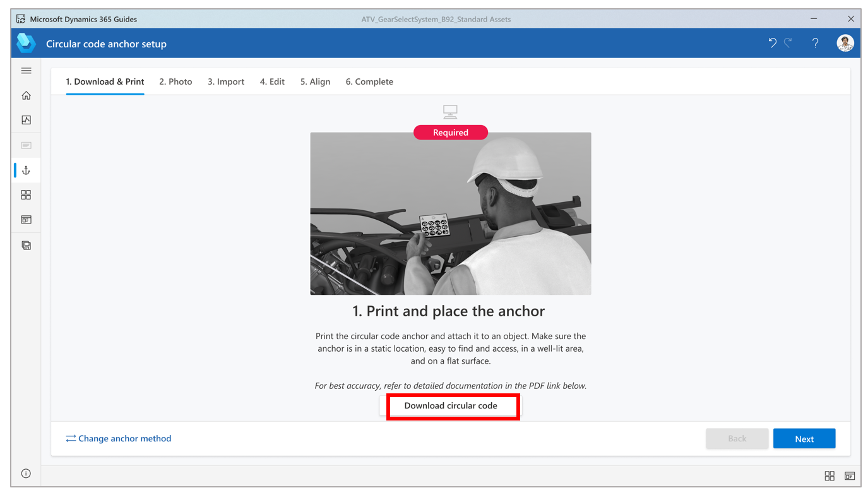Switch to the 5. Align tab
Viewport: 868px width, 495px height.
click(x=315, y=81)
